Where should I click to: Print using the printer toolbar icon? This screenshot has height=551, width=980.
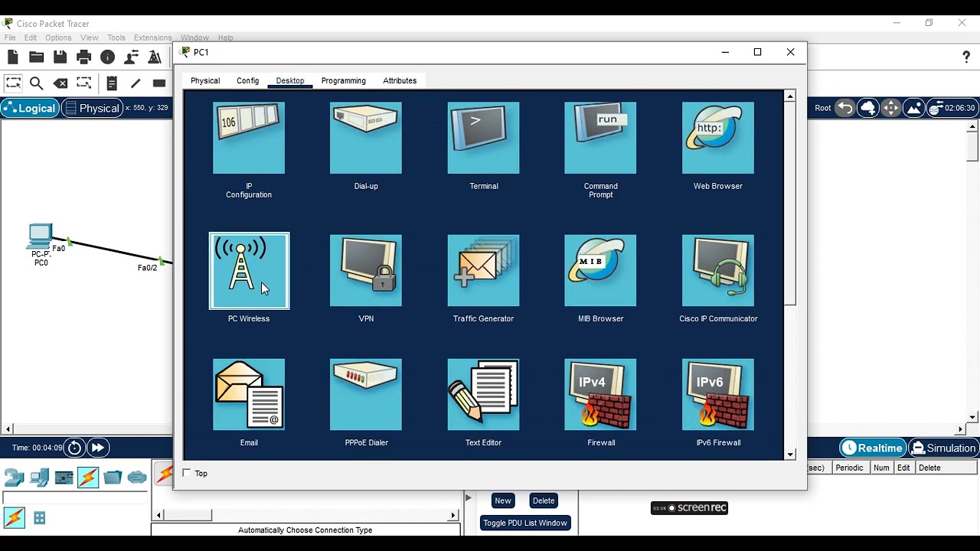tap(84, 57)
